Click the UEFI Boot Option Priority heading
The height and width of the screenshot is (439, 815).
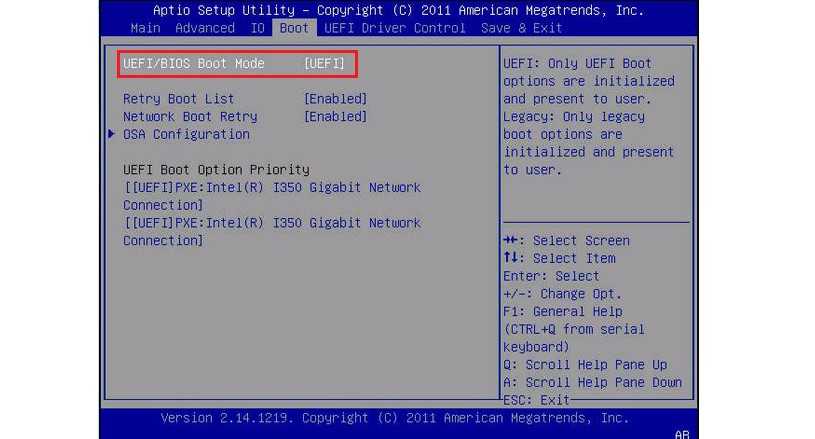coord(216,170)
